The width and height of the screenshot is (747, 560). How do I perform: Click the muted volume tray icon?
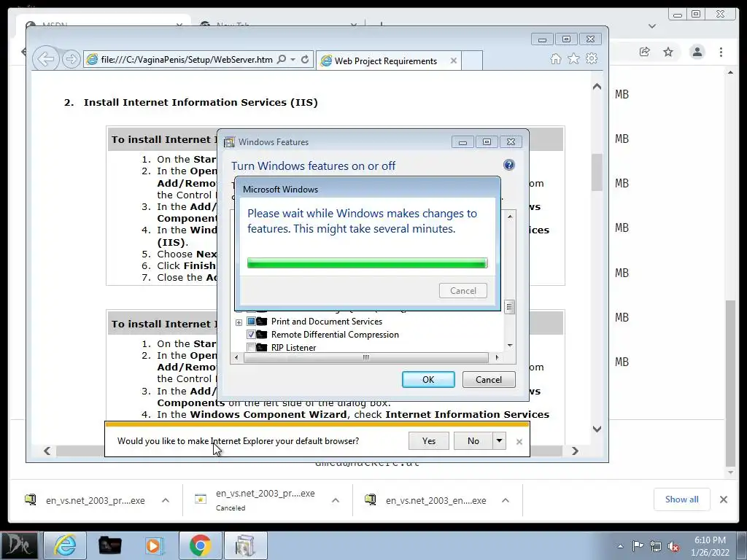(x=673, y=546)
